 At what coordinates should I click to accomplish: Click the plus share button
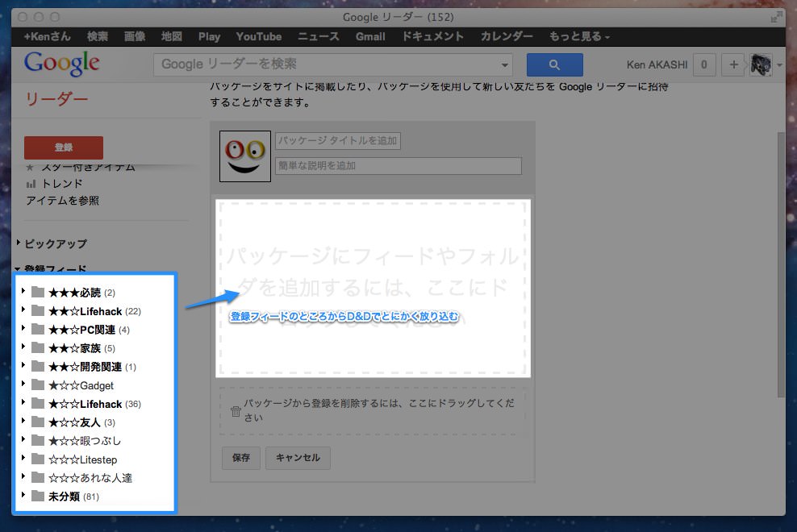pyautogui.click(x=733, y=64)
